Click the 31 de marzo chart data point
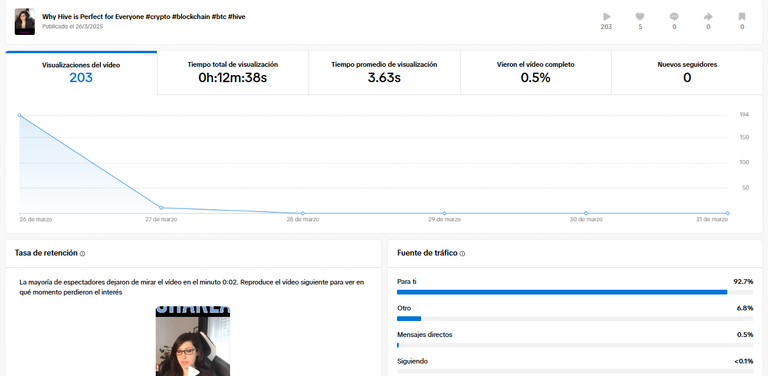 pyautogui.click(x=727, y=213)
